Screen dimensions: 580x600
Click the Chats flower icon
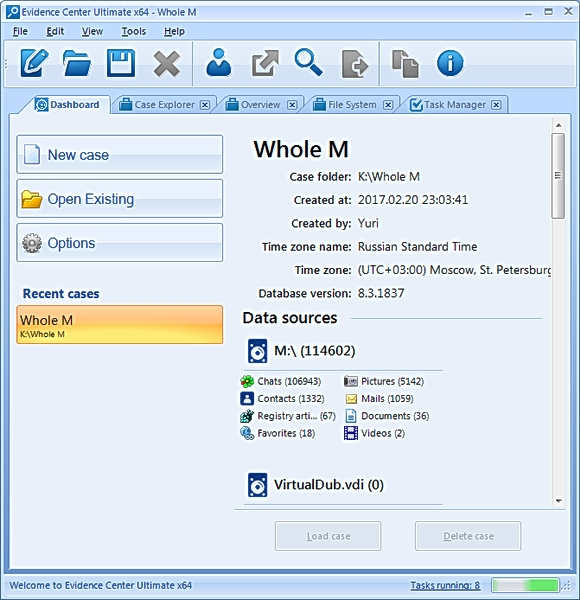pos(247,381)
